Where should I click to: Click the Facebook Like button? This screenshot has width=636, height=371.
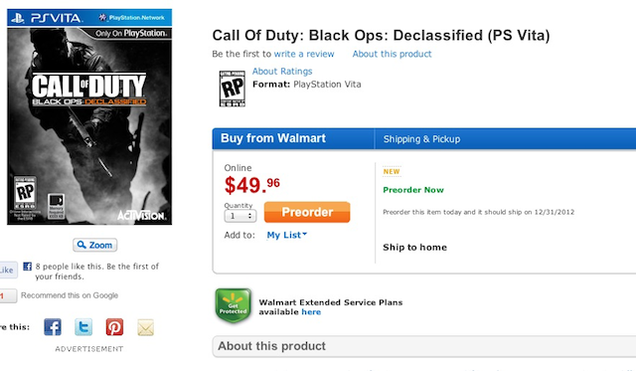coord(8,270)
